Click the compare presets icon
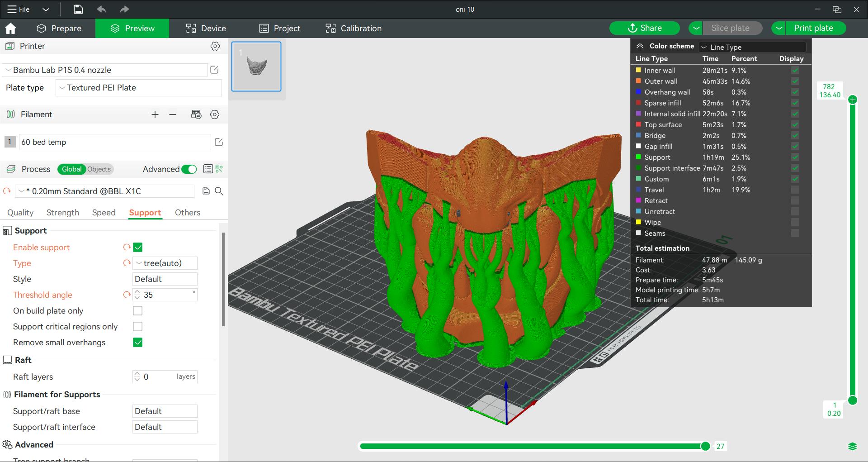The height and width of the screenshot is (462, 868). coord(219,169)
